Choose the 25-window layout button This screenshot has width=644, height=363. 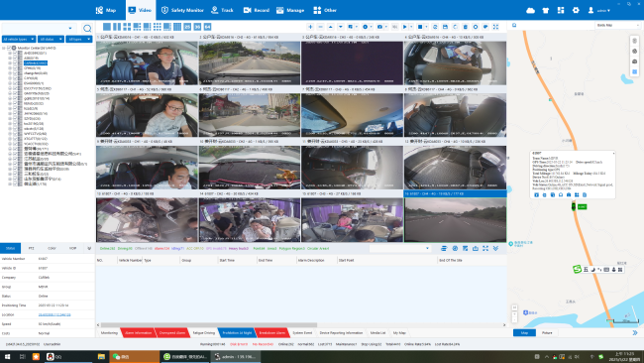[x=187, y=27]
